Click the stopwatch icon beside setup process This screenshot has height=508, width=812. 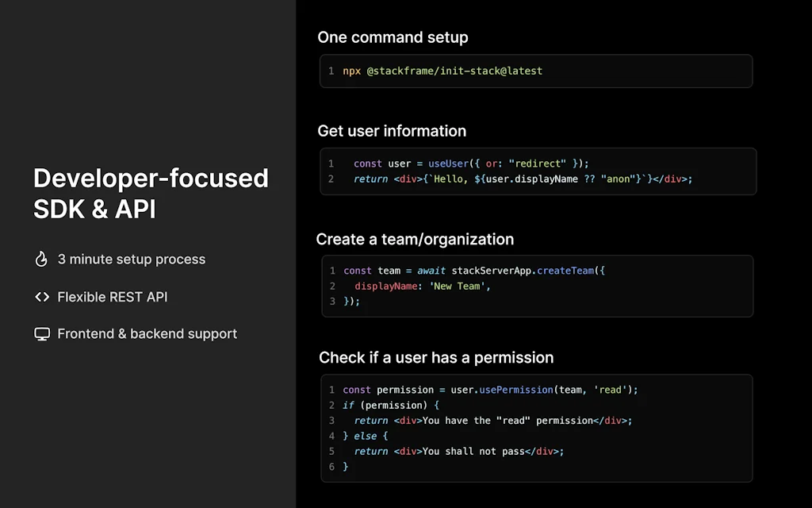pos(41,259)
